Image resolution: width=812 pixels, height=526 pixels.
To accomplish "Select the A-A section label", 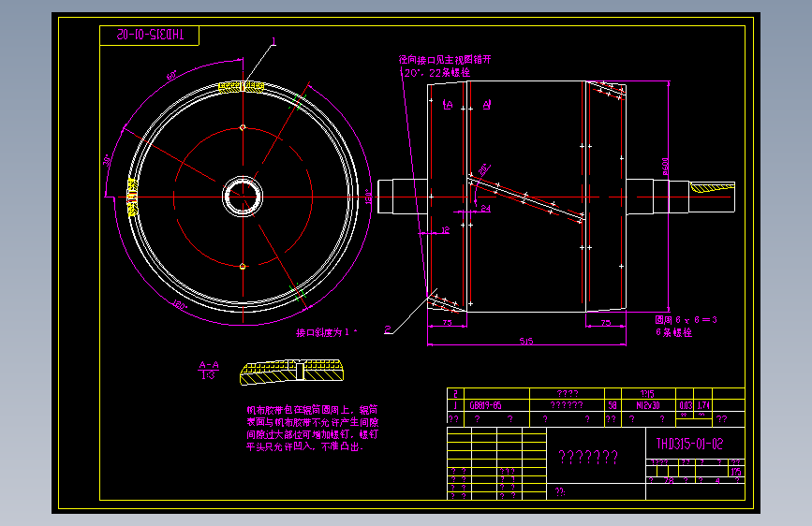I will (x=209, y=365).
